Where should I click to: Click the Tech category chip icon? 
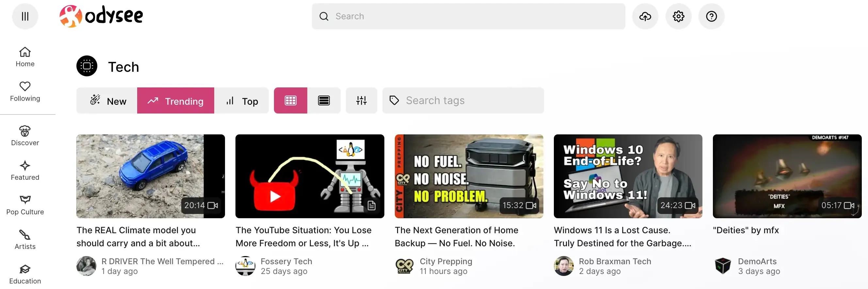click(87, 66)
